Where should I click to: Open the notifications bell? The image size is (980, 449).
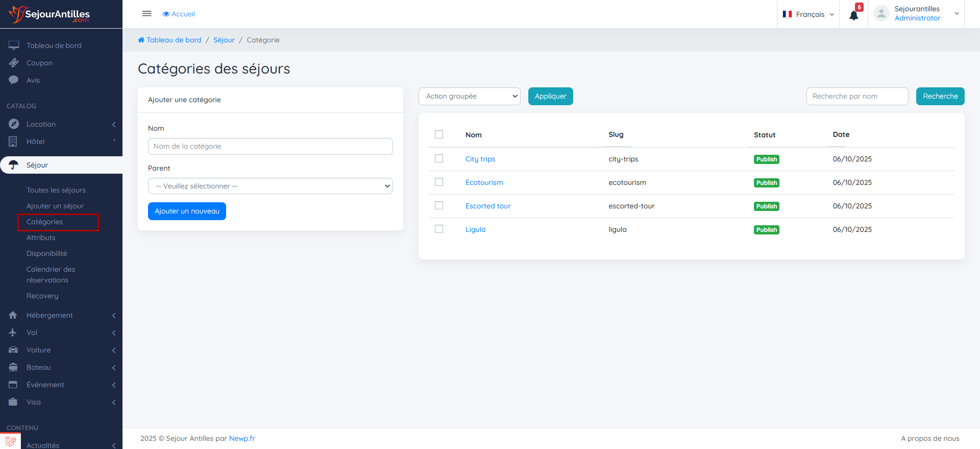point(853,15)
